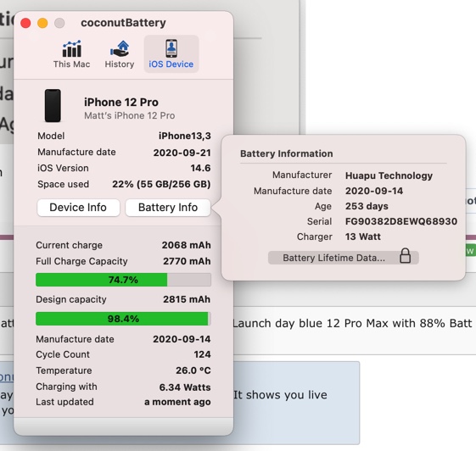Click design capacity 2815 mAh value
This screenshot has width=476, height=451.
pos(187,299)
